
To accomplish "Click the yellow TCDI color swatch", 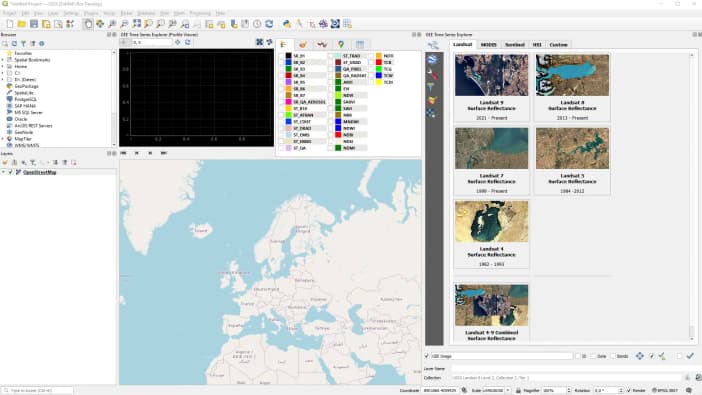I will pos(379,82).
